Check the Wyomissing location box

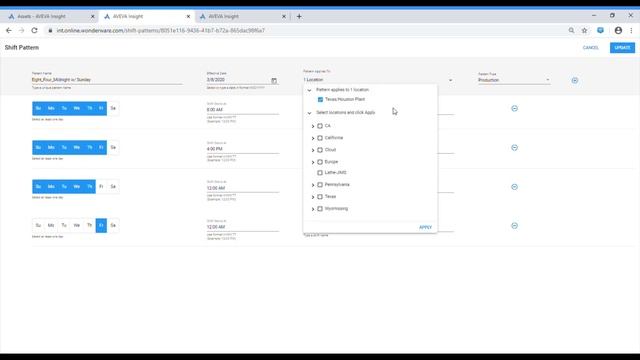coord(320,209)
